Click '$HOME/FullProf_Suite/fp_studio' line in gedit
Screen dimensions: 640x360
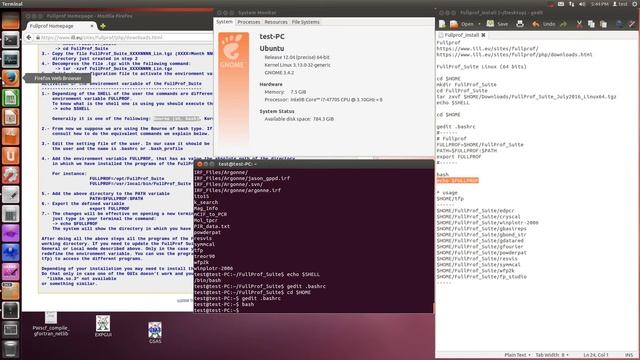click(x=481, y=277)
